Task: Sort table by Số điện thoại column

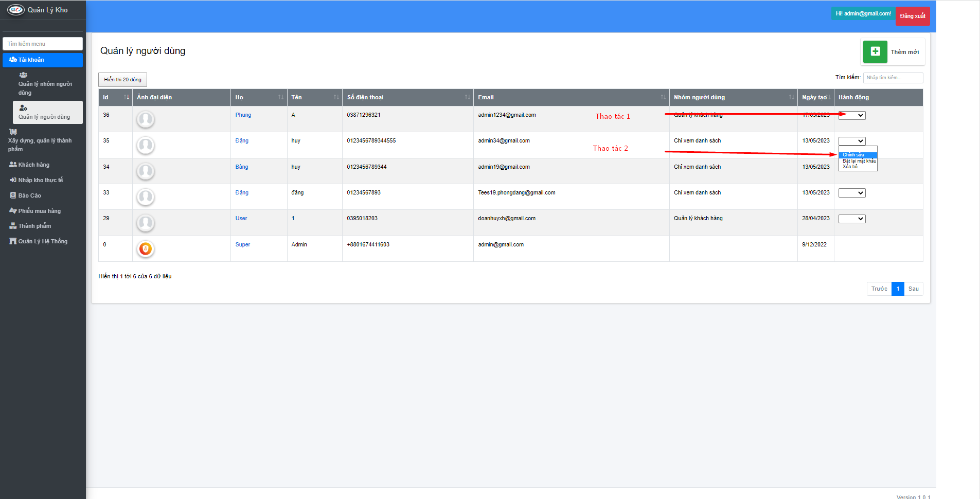Action: (x=408, y=97)
